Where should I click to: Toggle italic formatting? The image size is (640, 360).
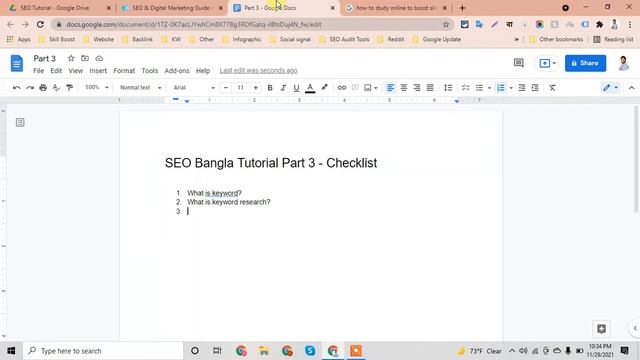coord(283,87)
